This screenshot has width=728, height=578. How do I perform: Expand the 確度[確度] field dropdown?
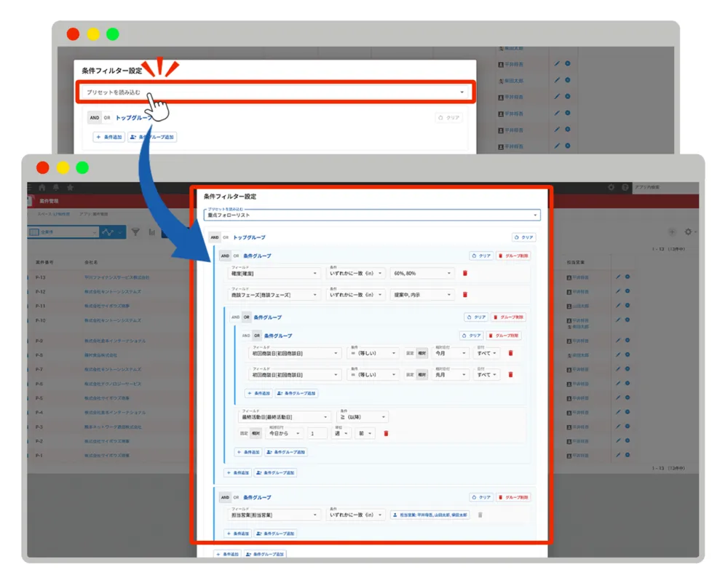pyautogui.click(x=274, y=274)
